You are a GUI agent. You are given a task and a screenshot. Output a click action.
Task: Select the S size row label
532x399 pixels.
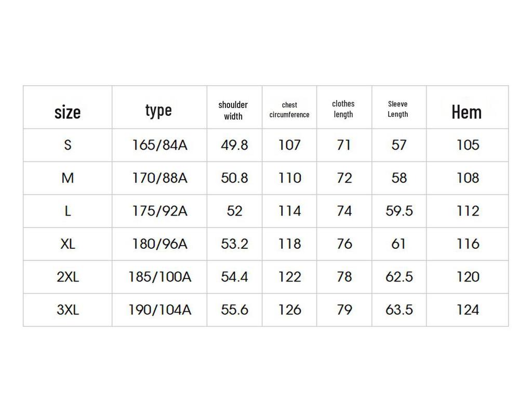[x=68, y=145]
